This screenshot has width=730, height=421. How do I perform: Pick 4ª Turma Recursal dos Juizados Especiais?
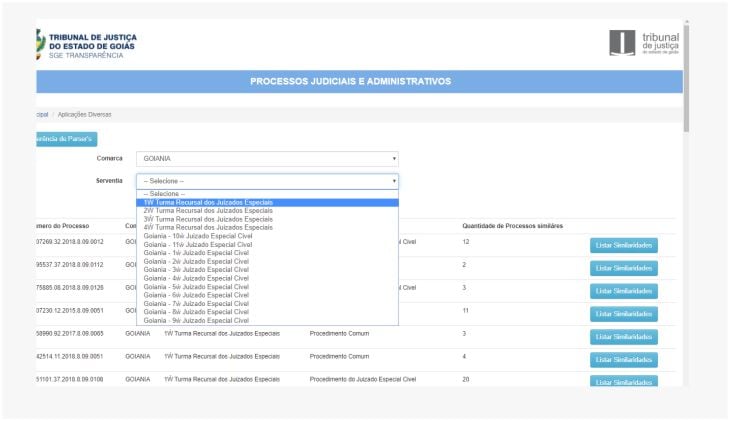pyautogui.click(x=267, y=228)
